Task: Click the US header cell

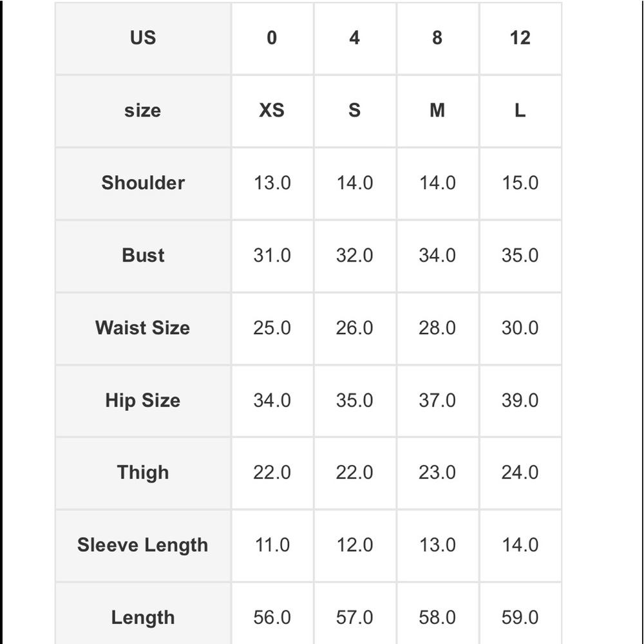Action: 143,38
